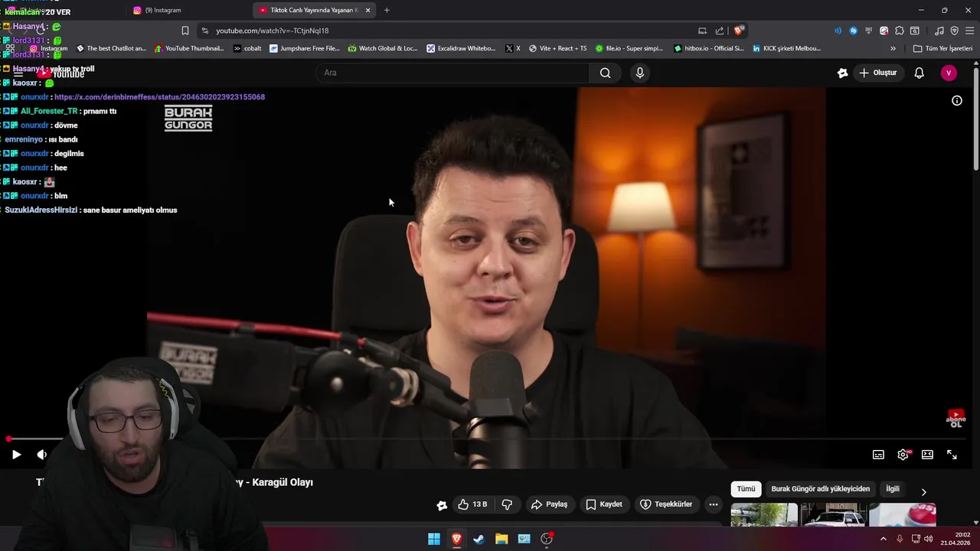This screenshot has width=980, height=551.
Task: Open the three-dot more actions menu
Action: click(x=713, y=504)
